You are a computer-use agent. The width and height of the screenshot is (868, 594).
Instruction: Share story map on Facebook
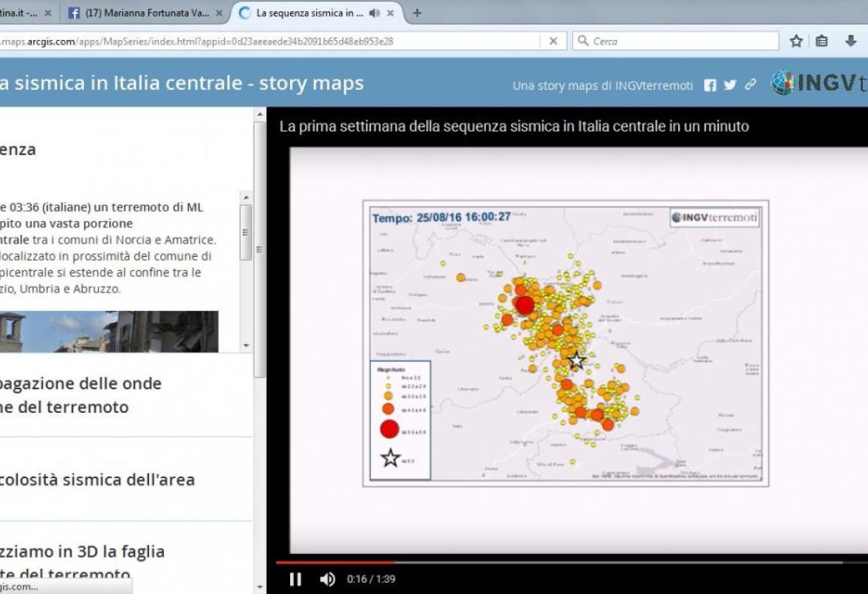click(710, 85)
